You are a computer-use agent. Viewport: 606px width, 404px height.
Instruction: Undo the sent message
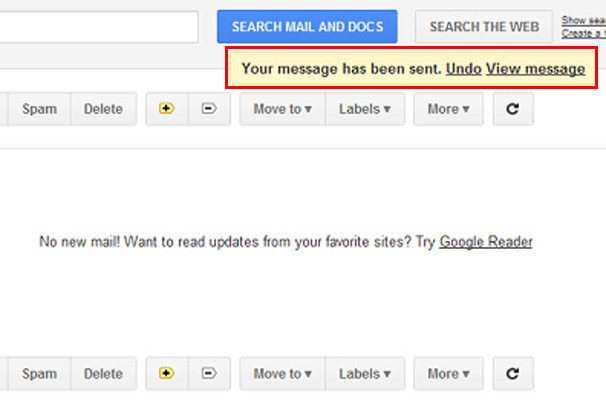(x=464, y=69)
